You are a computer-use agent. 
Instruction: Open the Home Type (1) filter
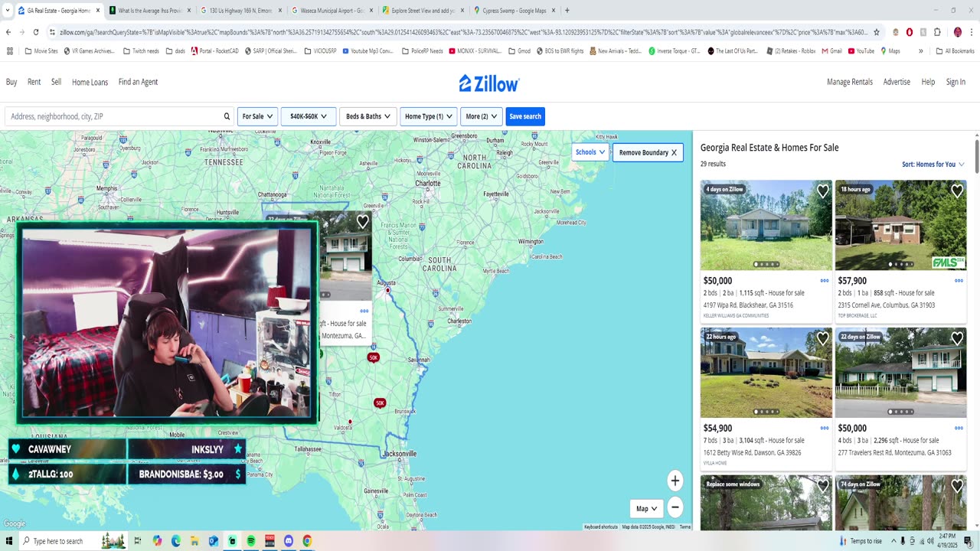pos(428,116)
